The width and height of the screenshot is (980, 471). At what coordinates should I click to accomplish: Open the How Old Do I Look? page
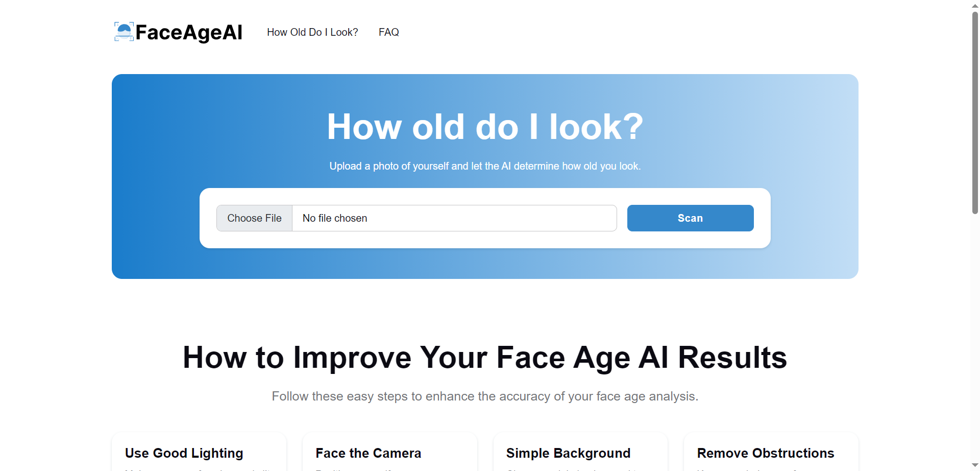point(312,32)
